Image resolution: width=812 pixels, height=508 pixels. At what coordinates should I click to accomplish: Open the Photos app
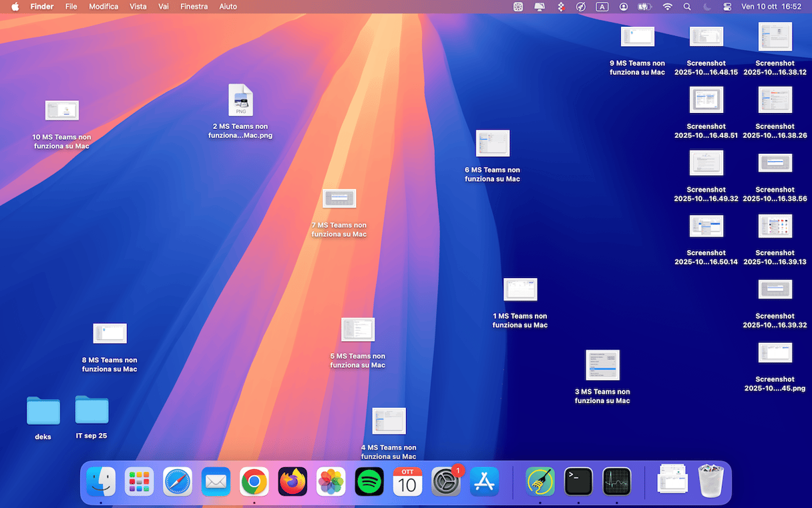coord(331,481)
